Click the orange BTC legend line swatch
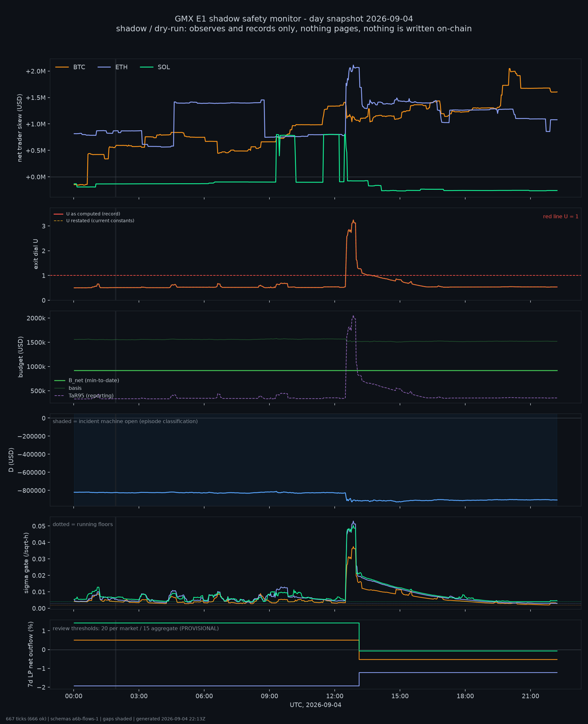Viewport: 588px width, 724px height. (x=62, y=67)
